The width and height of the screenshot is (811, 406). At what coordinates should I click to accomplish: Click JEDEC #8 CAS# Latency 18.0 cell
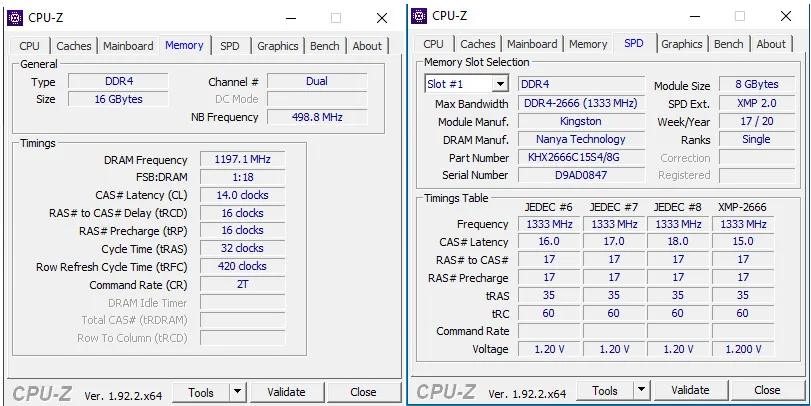pos(678,242)
